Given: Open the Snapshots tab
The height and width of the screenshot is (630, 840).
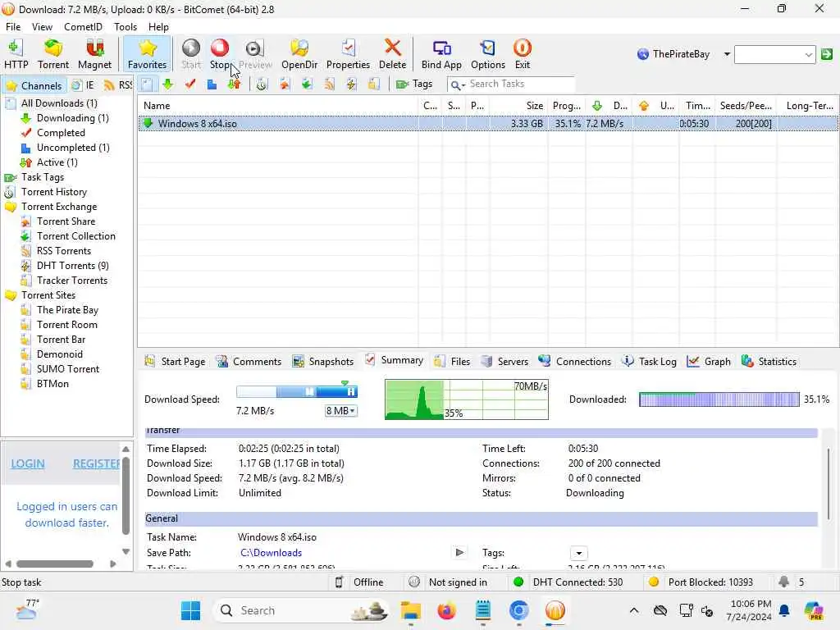Looking at the screenshot, I should 323,362.
